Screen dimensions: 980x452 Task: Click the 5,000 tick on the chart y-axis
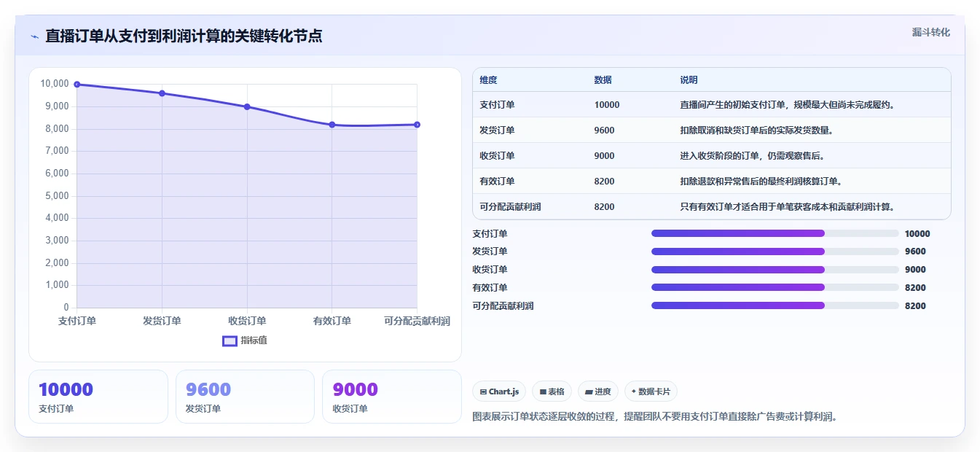click(x=57, y=195)
